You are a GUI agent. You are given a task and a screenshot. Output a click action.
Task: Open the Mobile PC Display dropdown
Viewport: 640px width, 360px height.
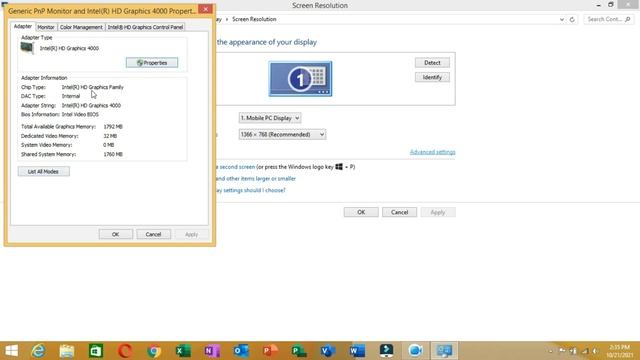click(270, 118)
